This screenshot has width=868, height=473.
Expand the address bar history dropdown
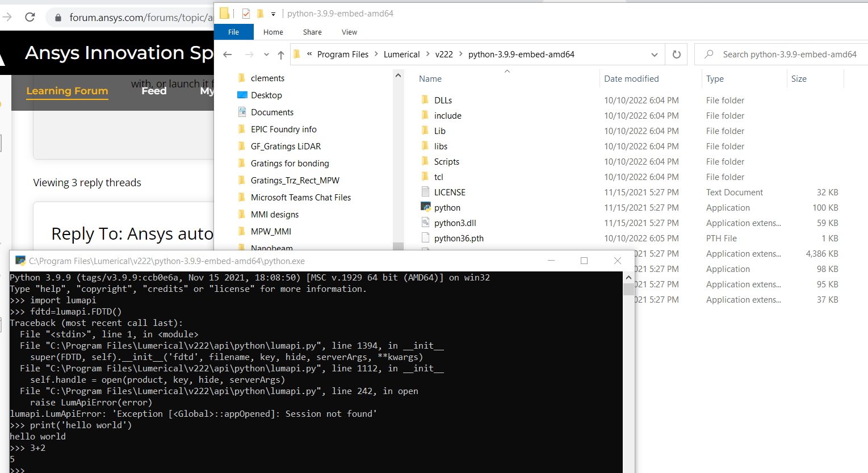click(654, 55)
